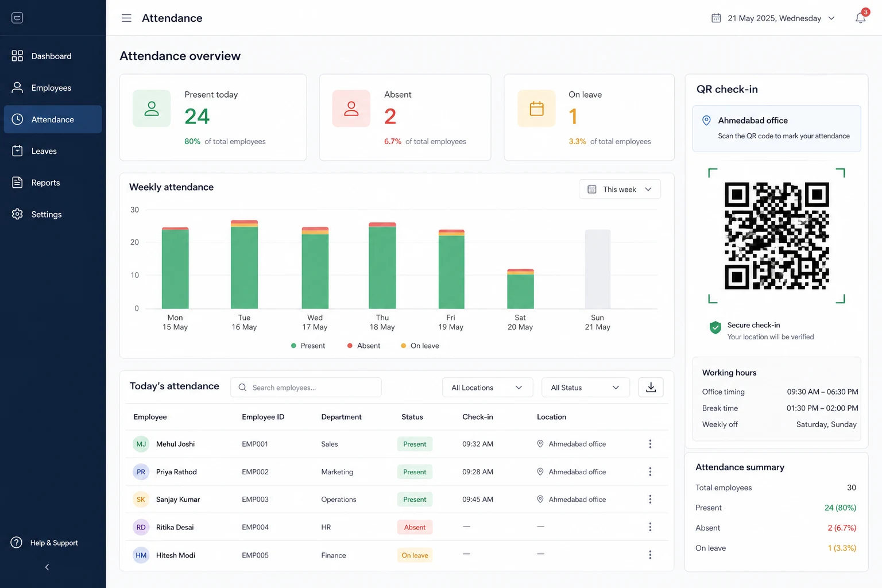Click the MJ avatar for Mehul Joshi

point(141,444)
